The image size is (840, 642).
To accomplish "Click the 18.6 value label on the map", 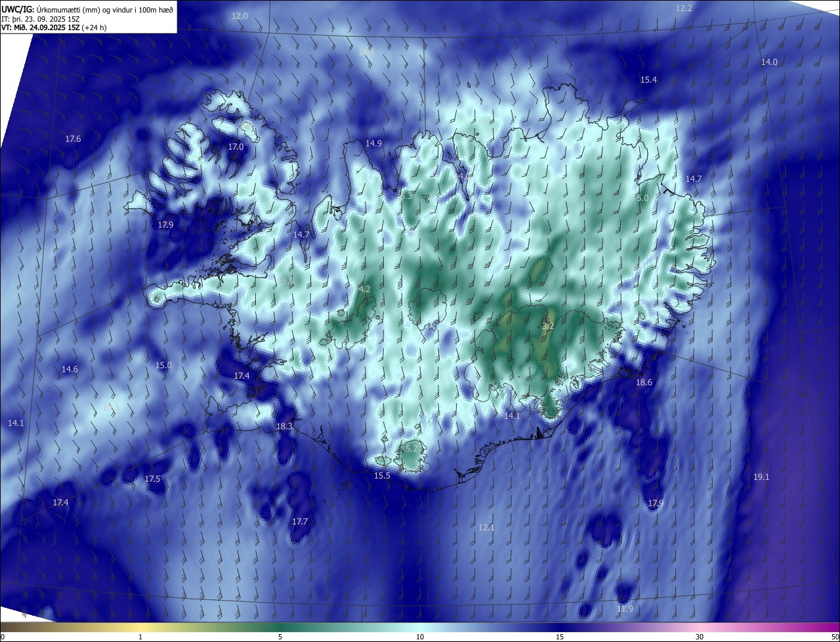I will coord(644,383).
